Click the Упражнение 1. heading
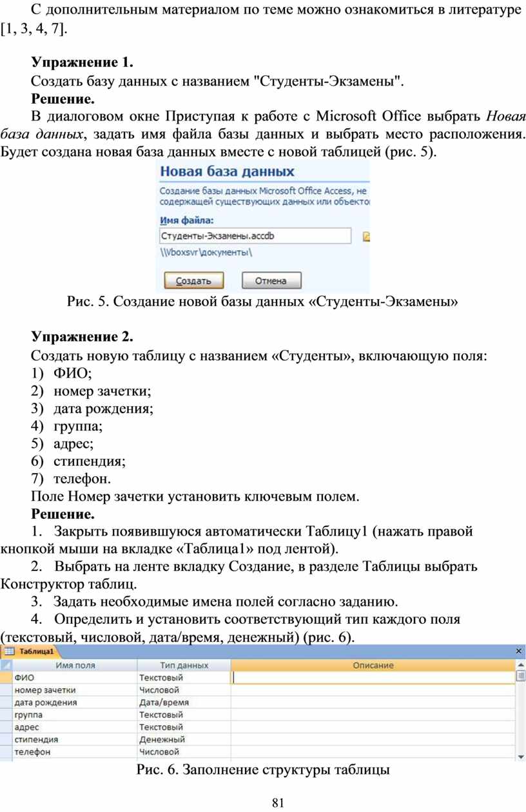The height and width of the screenshot is (812, 526). [83, 63]
